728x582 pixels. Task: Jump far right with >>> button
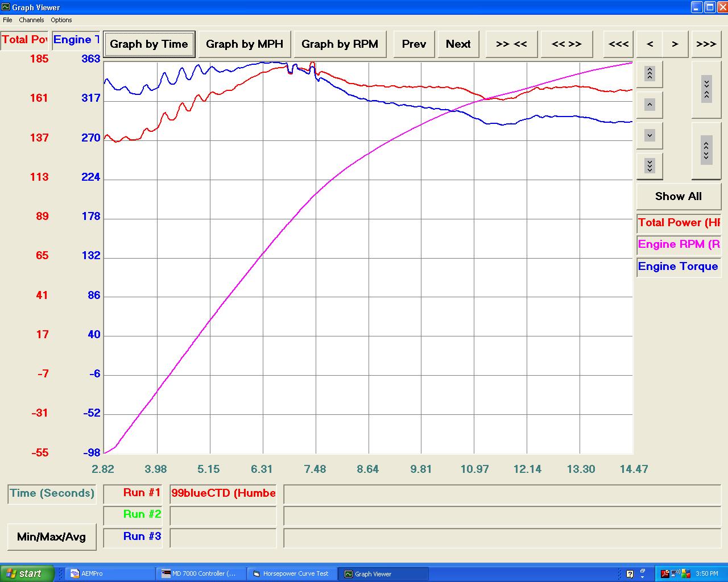pos(706,44)
